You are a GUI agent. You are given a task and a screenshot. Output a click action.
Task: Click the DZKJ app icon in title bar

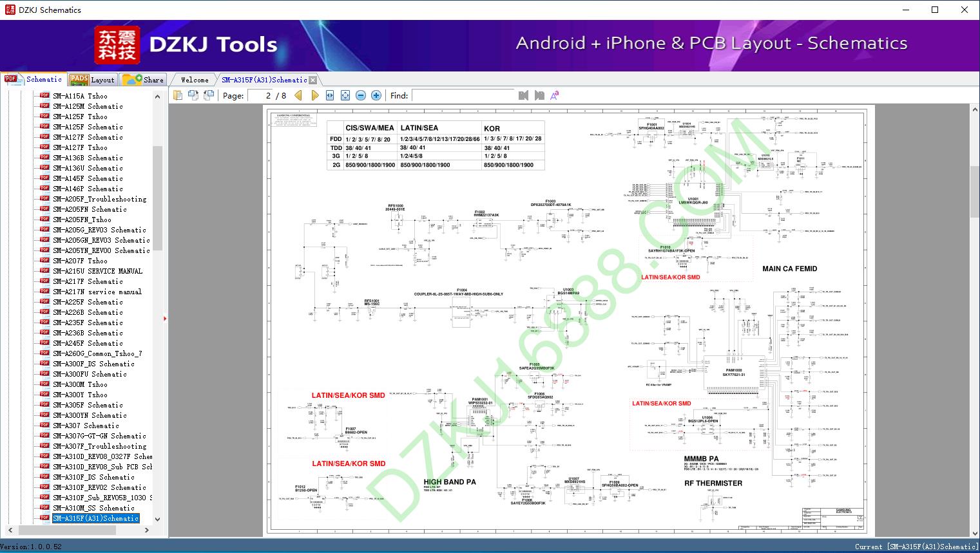pyautogui.click(x=10, y=10)
